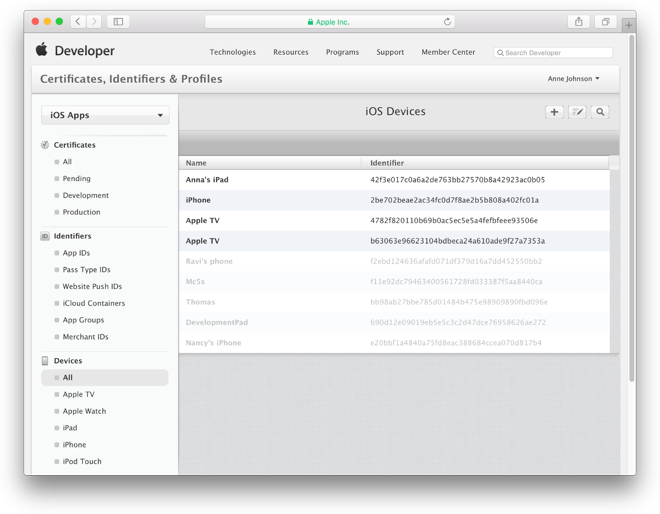Click the page vertical scrollbar
Image resolution: width=660 pixels, height=514 pixels.
[631, 208]
